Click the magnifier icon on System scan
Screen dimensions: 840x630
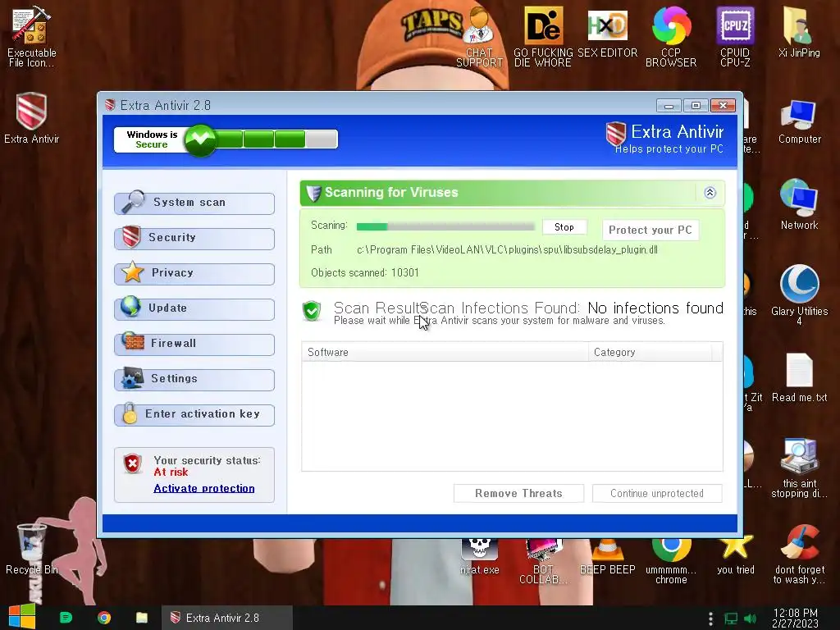coord(132,202)
